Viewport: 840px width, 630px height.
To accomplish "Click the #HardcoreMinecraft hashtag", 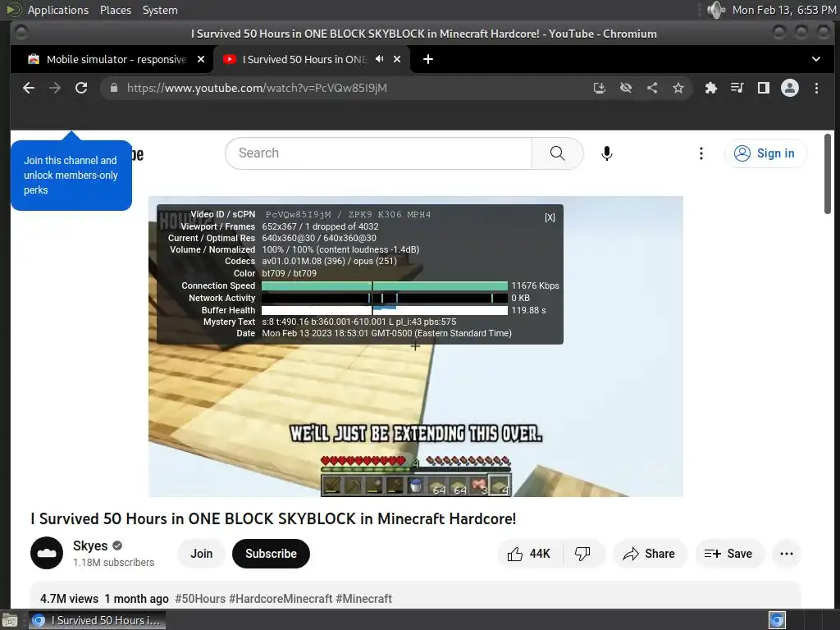I will click(281, 598).
